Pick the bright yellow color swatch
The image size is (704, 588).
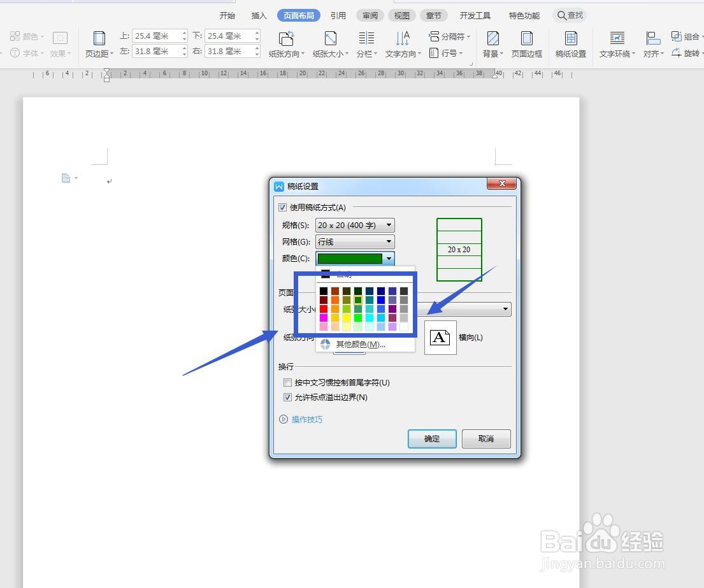click(x=346, y=318)
